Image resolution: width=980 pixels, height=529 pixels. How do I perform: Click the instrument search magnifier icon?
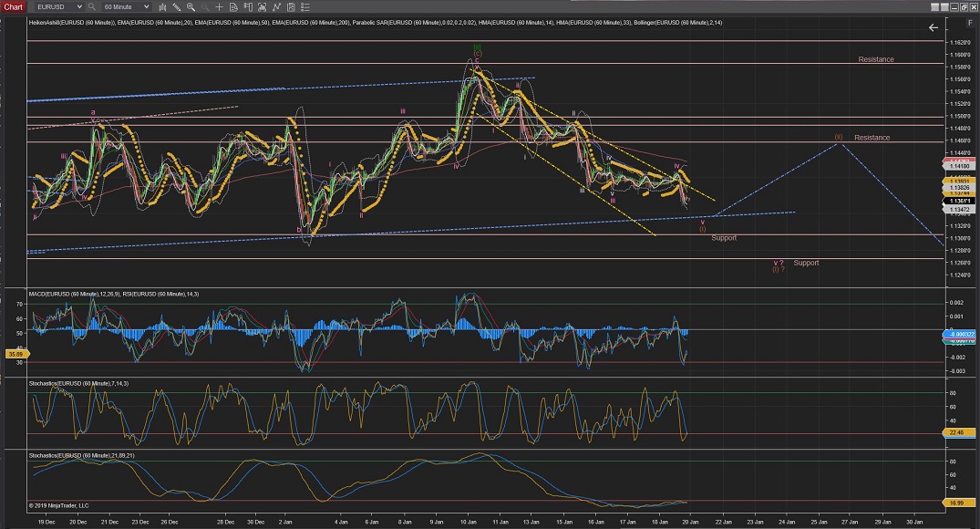92,6
